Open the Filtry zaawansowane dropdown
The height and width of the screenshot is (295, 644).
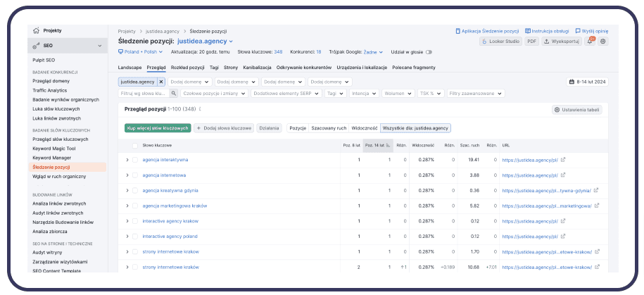coord(476,93)
